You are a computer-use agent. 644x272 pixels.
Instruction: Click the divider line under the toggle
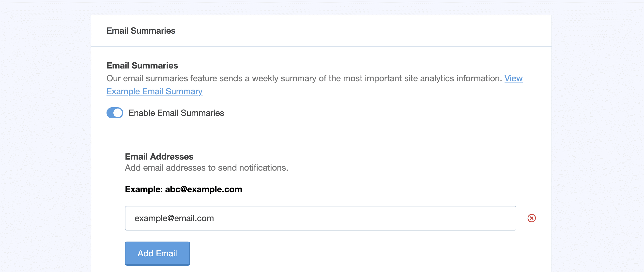coord(330,134)
